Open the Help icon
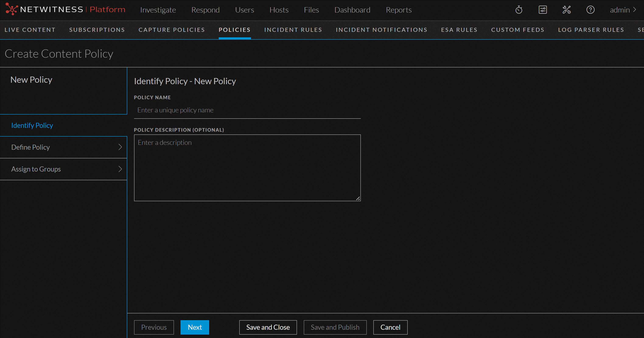 590,10
